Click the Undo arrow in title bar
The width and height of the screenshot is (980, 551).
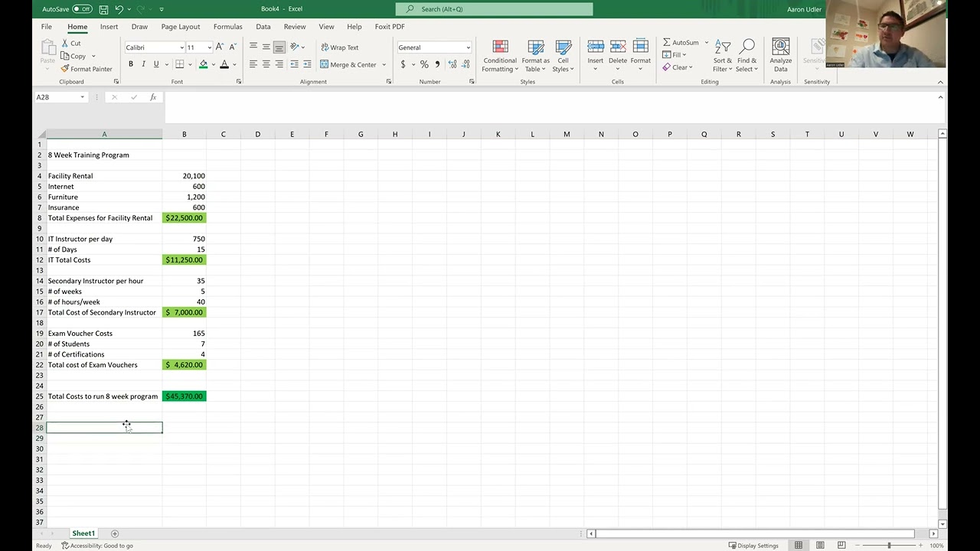click(119, 9)
